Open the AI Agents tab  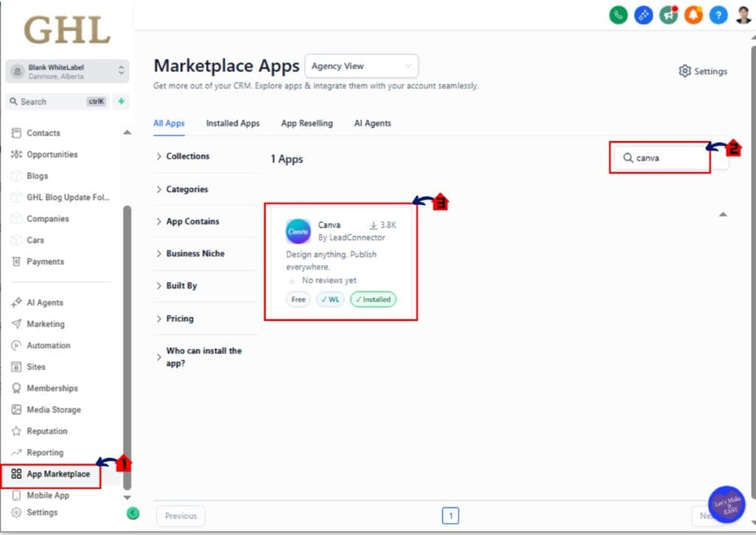372,123
